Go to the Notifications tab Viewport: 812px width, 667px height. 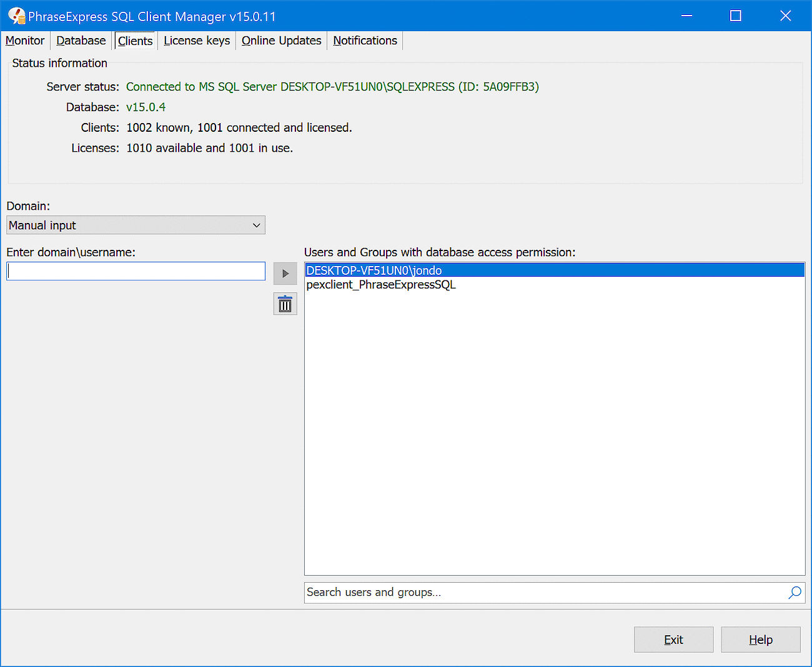pos(365,41)
